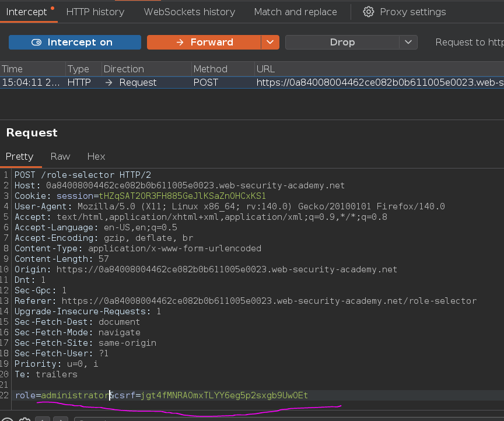Click the Origin header line
The image size is (504, 421).
[206, 269]
